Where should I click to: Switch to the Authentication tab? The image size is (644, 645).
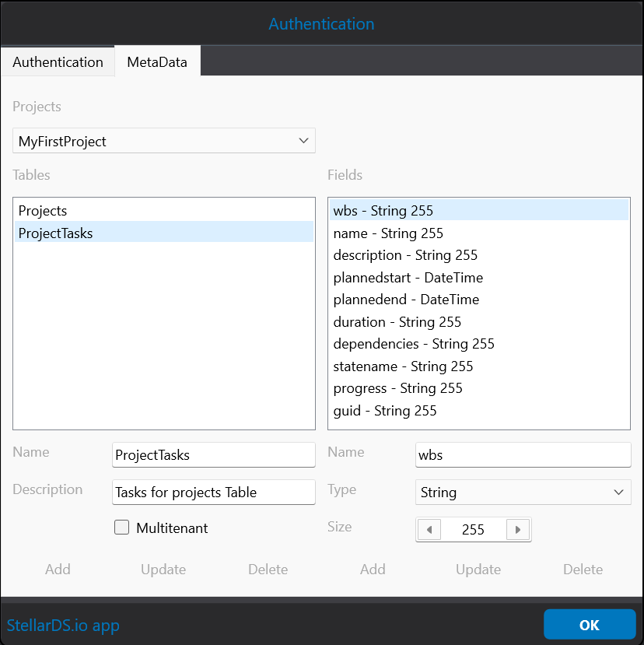pyautogui.click(x=58, y=62)
